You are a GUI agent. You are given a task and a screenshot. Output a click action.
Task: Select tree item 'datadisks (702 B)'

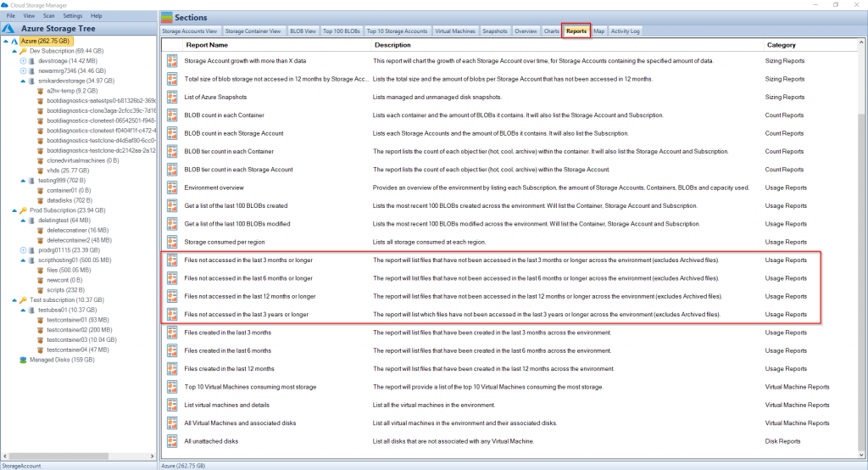(x=70, y=200)
